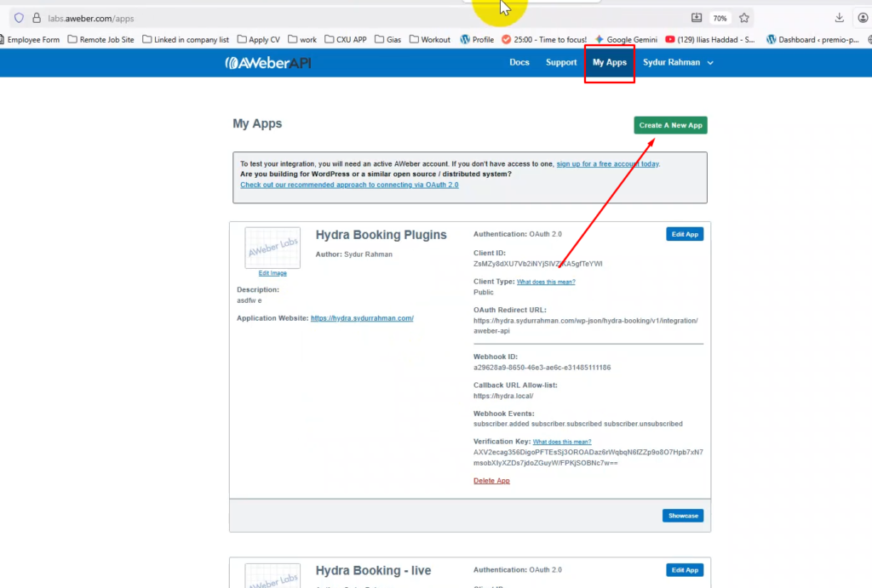Open the 70% zoom level indicator

(720, 18)
